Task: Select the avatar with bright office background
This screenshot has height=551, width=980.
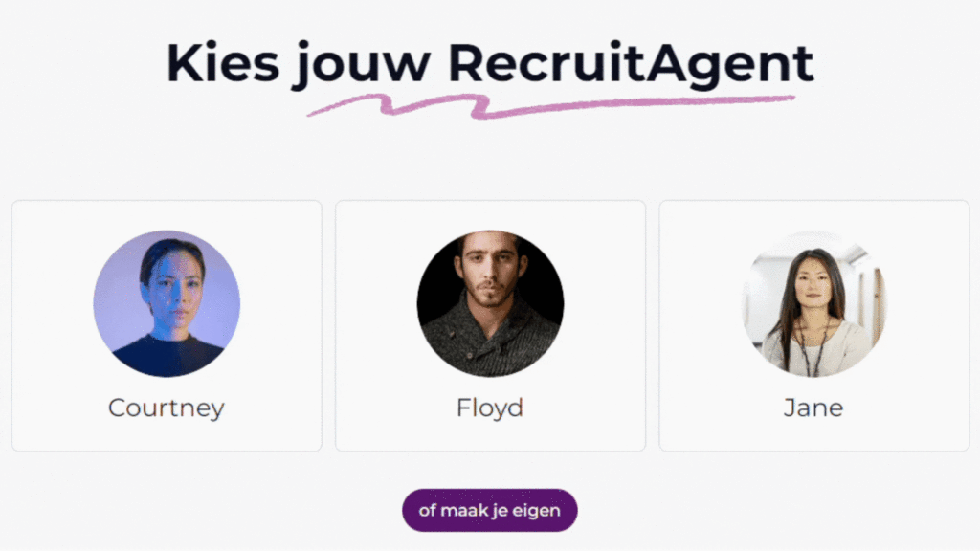Action: (x=813, y=303)
